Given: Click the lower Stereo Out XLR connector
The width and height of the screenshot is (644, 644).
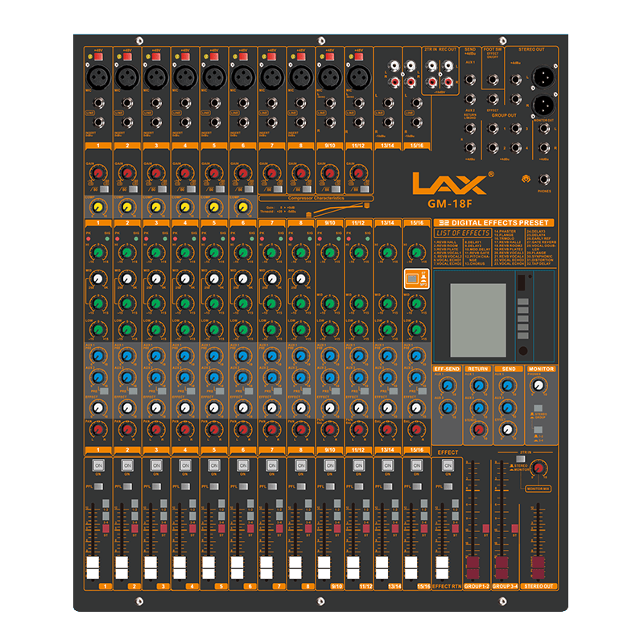Looking at the screenshot, I should pos(543,105).
